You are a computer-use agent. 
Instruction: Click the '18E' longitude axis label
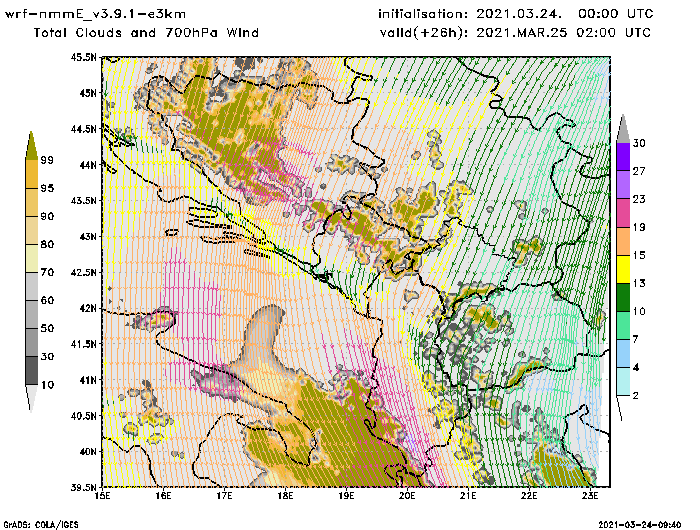point(285,496)
